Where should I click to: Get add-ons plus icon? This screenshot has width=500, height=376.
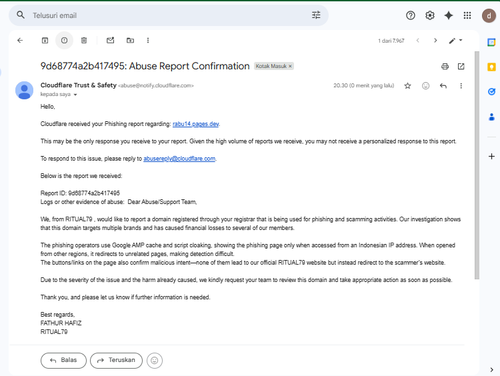tap(491, 156)
